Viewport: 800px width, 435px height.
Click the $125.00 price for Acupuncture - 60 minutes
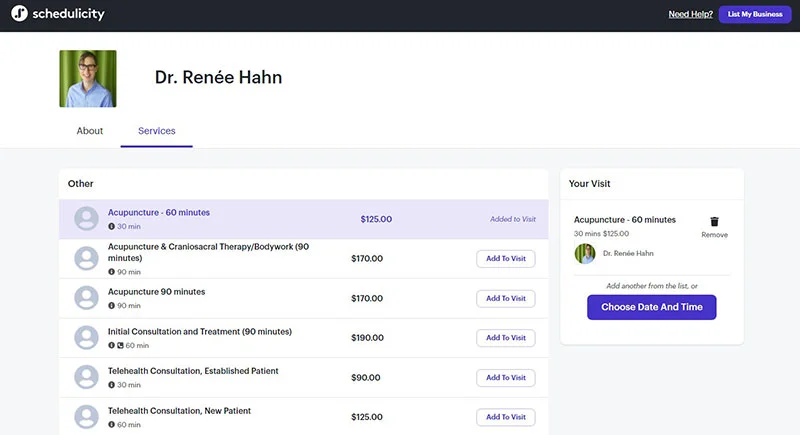[x=376, y=219]
